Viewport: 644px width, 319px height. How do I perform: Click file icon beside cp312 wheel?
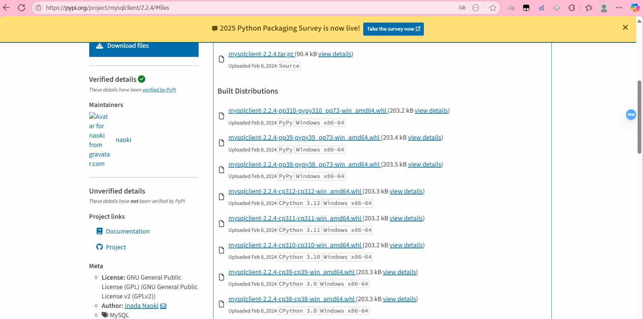point(221,197)
